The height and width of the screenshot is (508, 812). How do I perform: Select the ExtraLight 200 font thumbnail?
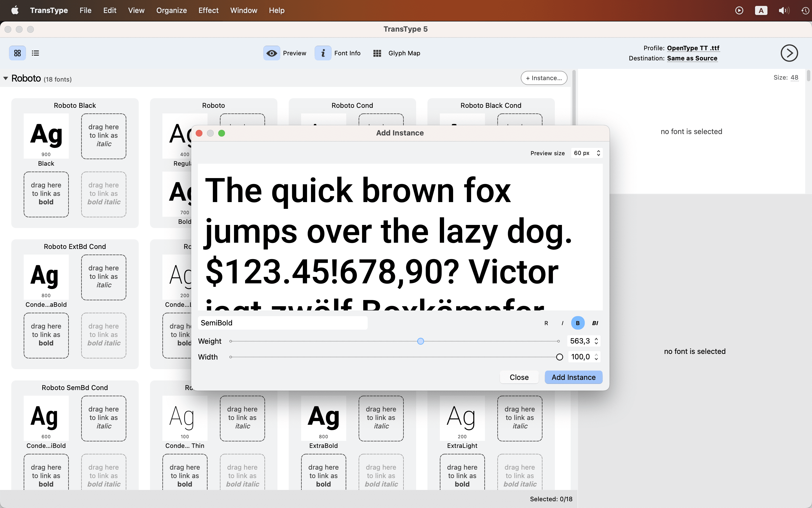(x=462, y=418)
